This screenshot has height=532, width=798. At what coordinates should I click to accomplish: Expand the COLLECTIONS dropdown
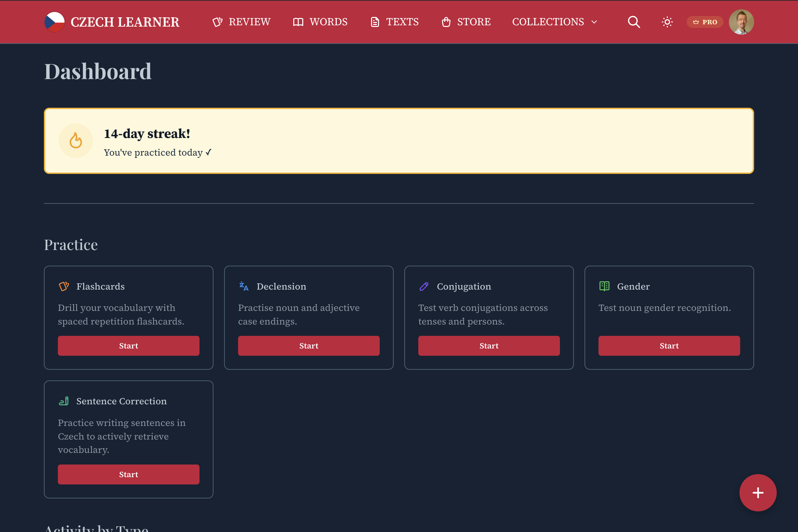coord(554,22)
